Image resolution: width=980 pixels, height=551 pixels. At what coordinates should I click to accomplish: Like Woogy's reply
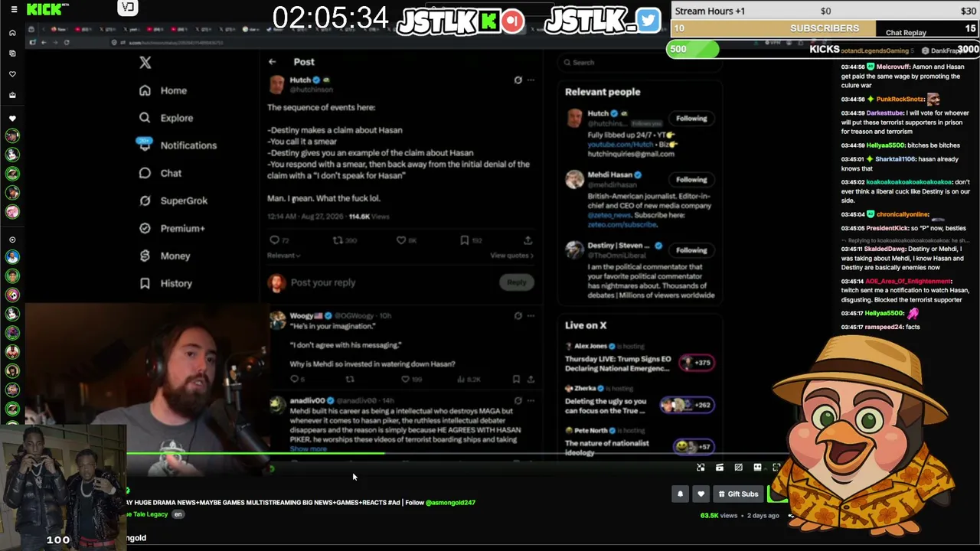pos(406,379)
